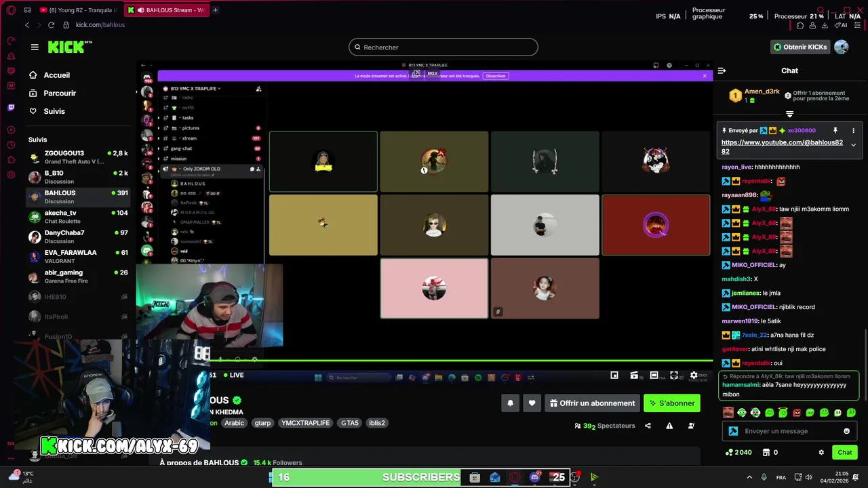868x488 pixels.
Task: Open DanyChaba7 channel
Action: tap(78, 237)
